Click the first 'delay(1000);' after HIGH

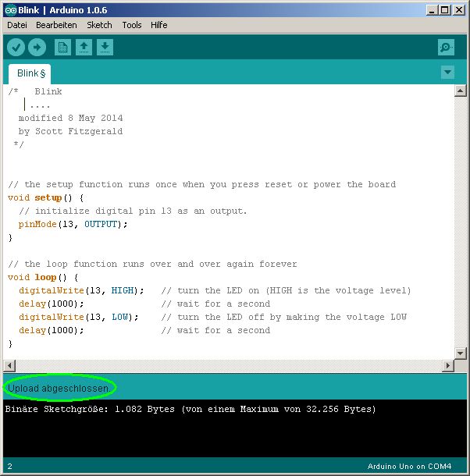click(51, 304)
